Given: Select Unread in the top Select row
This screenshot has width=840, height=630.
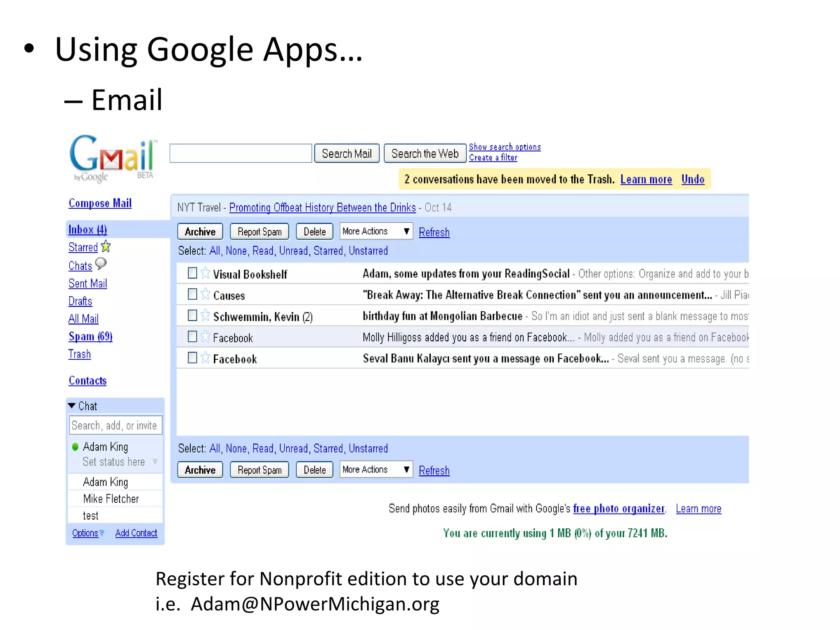Looking at the screenshot, I should [x=293, y=251].
